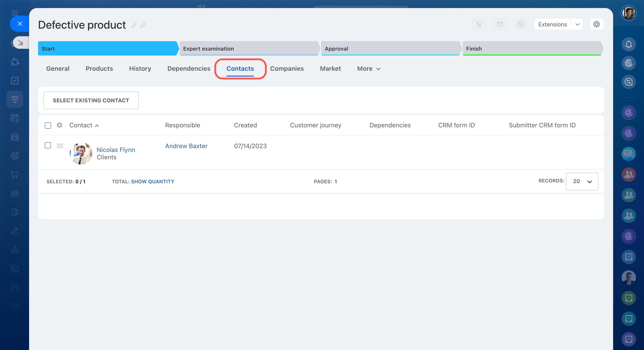
Task: Sort by the Responsible column header
Action: (183, 125)
